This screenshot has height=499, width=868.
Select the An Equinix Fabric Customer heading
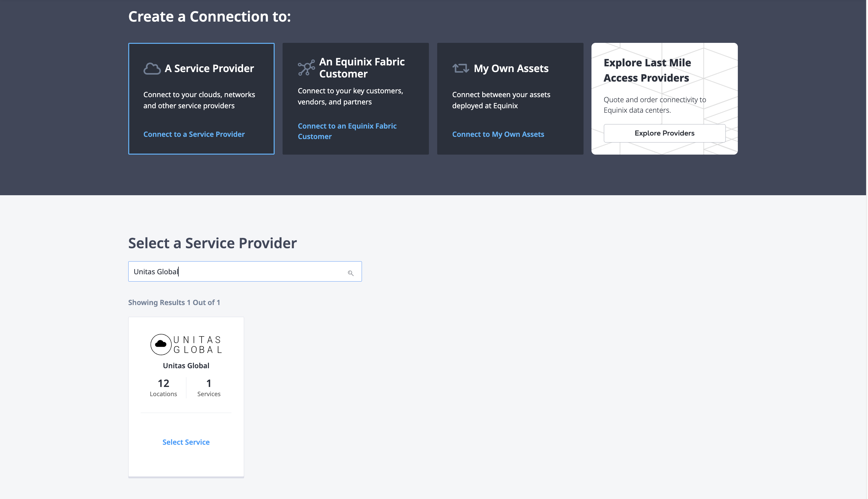[362, 68]
